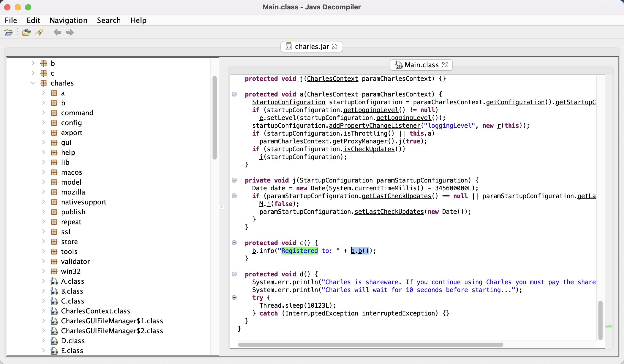The width and height of the screenshot is (624, 364).
Task: Toggle collapse for protected void c() method
Action: click(234, 243)
